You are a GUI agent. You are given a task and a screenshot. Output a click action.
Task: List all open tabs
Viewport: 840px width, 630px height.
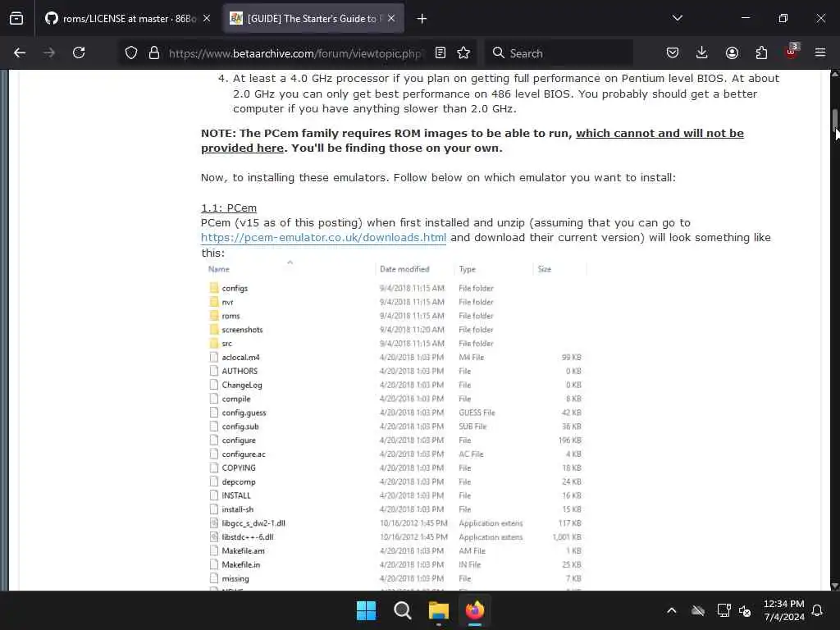pos(677,18)
